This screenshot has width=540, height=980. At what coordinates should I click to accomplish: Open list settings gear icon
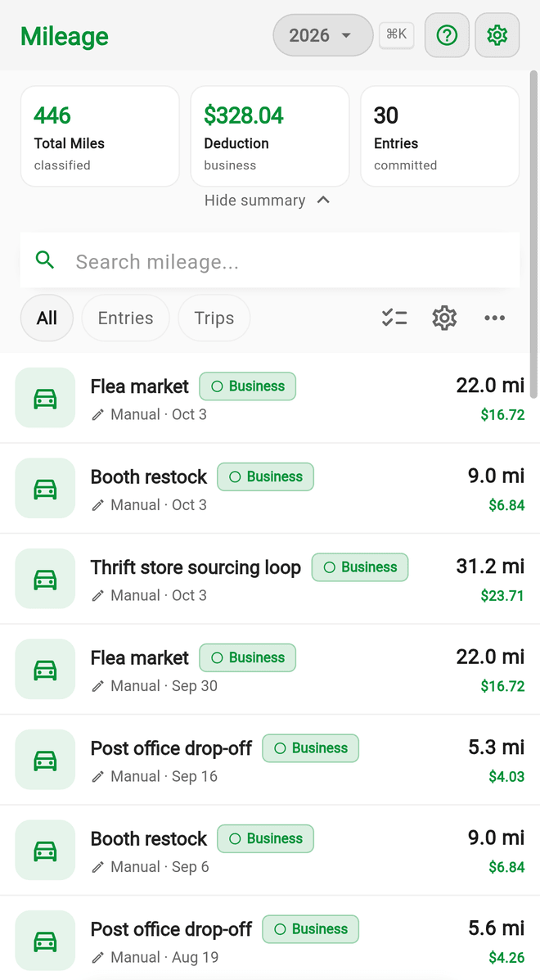point(444,318)
